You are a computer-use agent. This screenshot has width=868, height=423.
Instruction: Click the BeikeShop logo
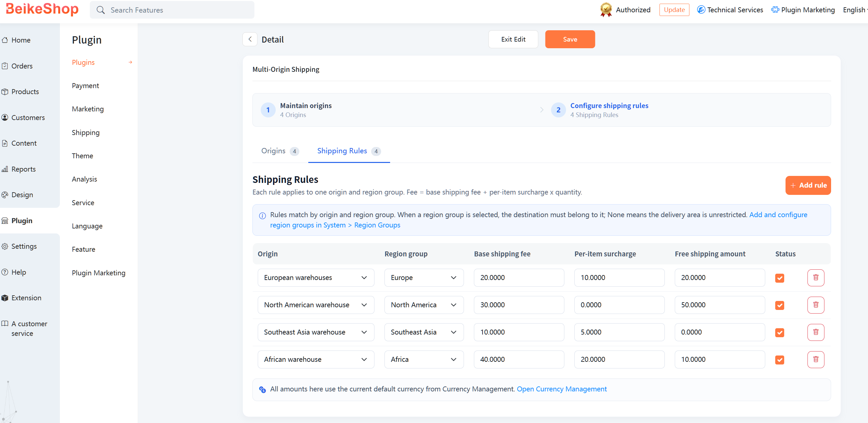[x=42, y=9]
